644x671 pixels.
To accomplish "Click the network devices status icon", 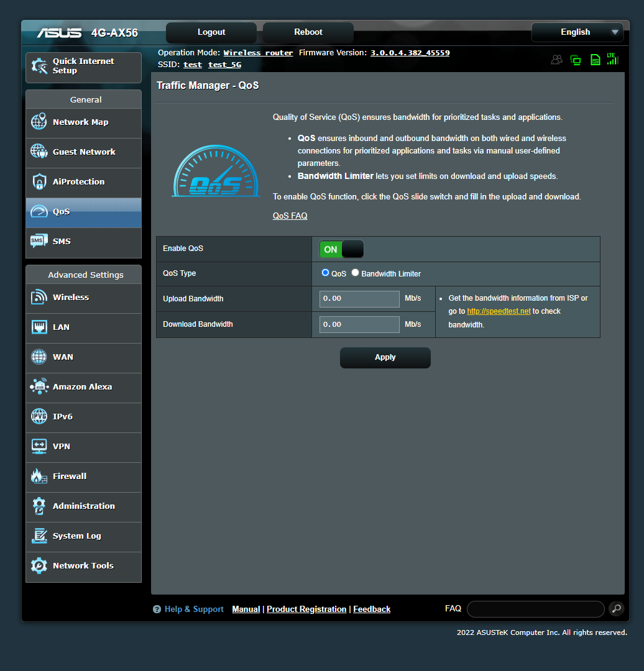I will pyautogui.click(x=576, y=60).
